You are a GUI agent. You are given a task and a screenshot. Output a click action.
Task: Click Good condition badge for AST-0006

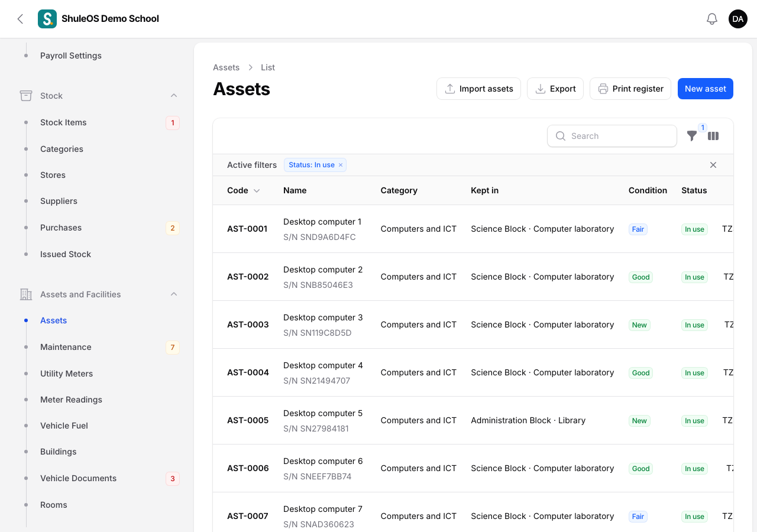(640, 469)
